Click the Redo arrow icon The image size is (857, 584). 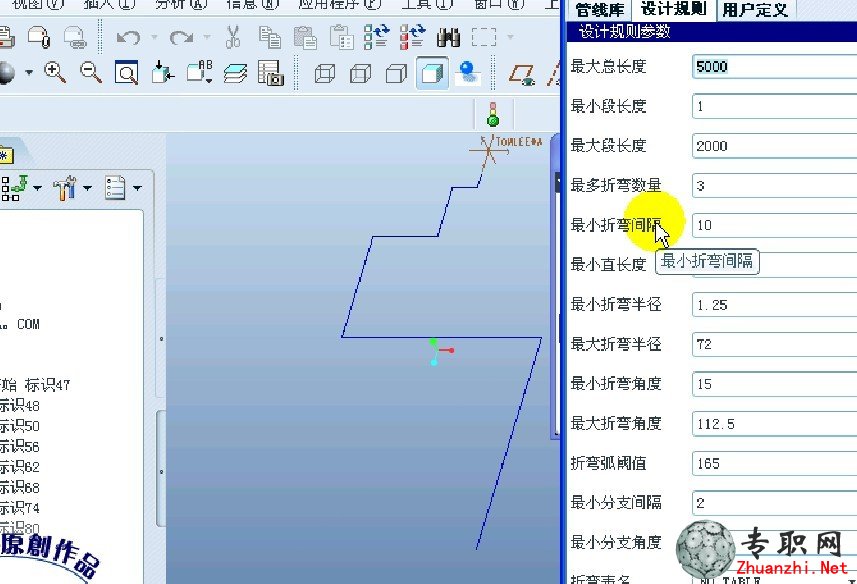181,37
